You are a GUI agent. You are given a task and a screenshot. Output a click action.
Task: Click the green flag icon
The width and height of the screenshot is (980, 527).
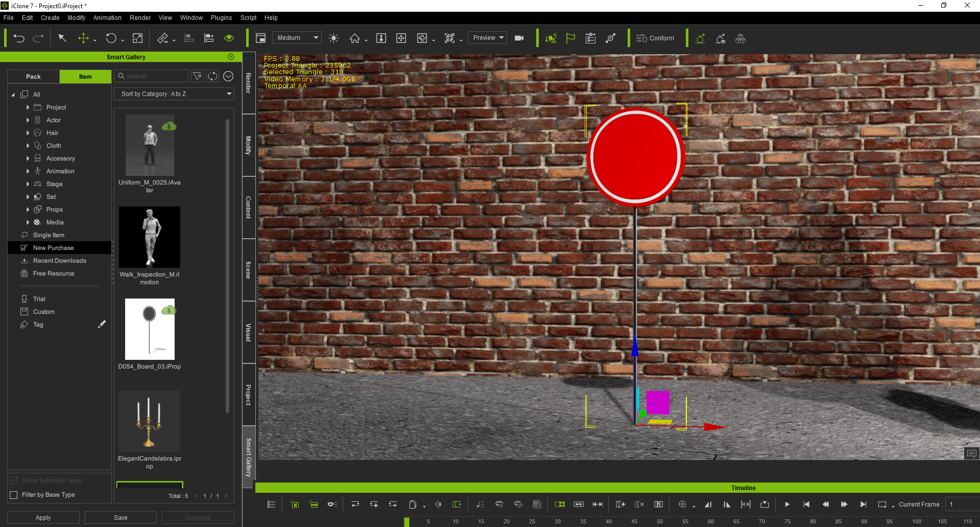(x=570, y=38)
